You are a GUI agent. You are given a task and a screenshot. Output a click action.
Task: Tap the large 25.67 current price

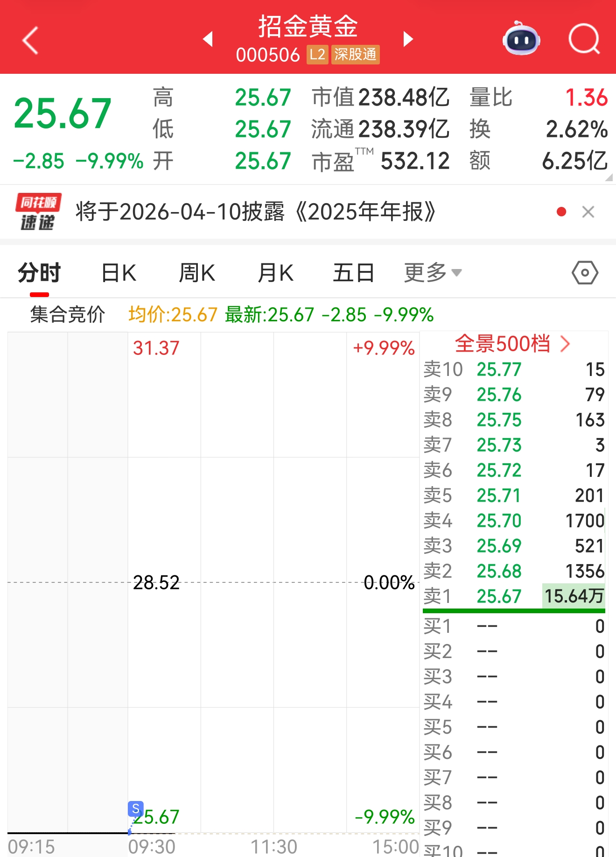(63, 113)
